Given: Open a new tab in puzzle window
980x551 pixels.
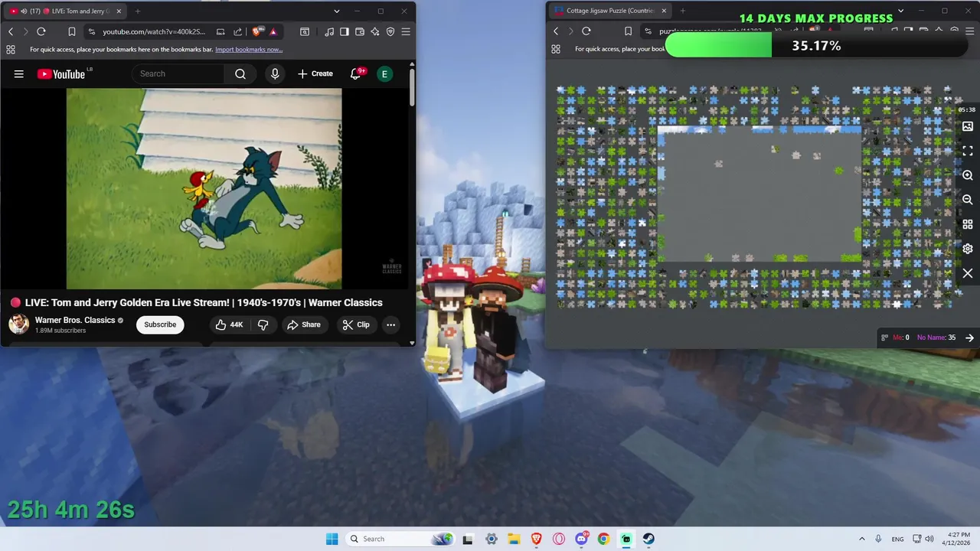Looking at the screenshot, I should point(682,11).
